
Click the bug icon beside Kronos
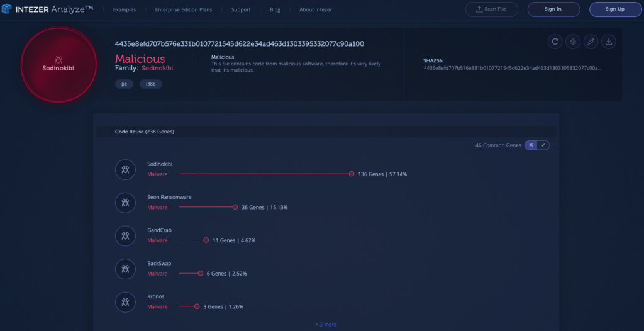tap(126, 302)
